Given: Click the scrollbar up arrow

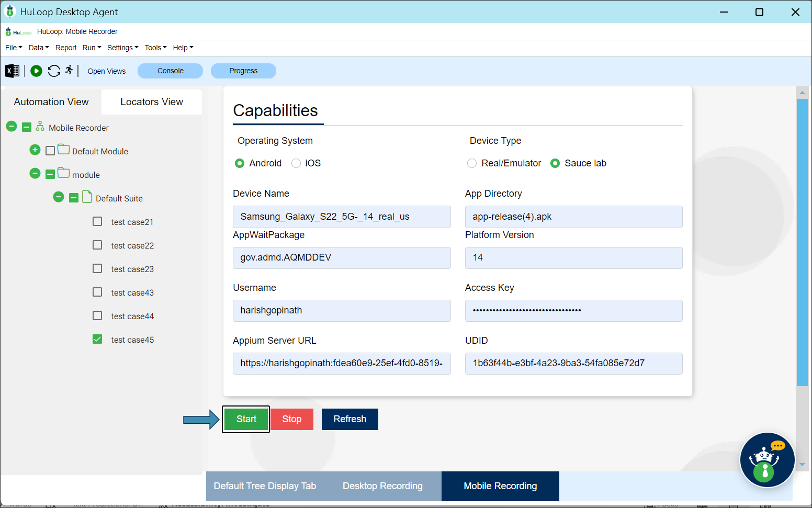Looking at the screenshot, I should 802,93.
